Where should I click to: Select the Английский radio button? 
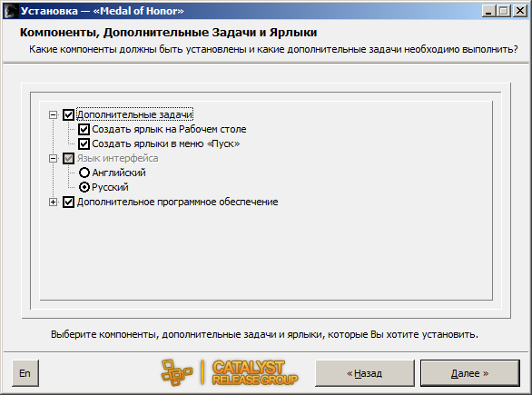click(x=84, y=173)
